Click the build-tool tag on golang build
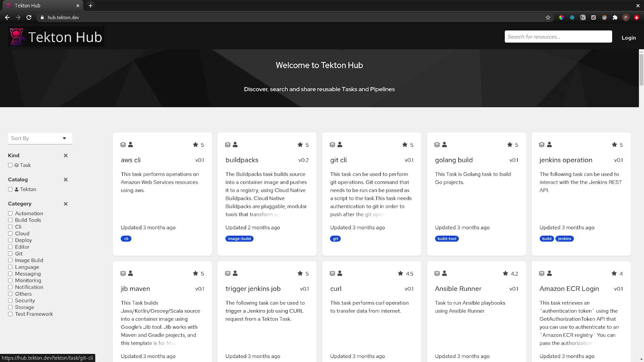This screenshot has width=644, height=362. click(447, 239)
